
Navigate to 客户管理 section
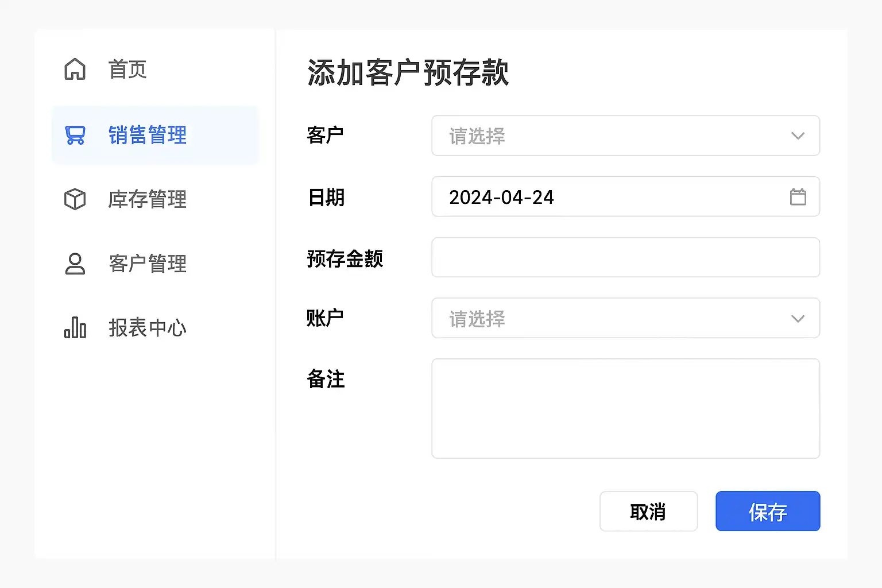(148, 264)
